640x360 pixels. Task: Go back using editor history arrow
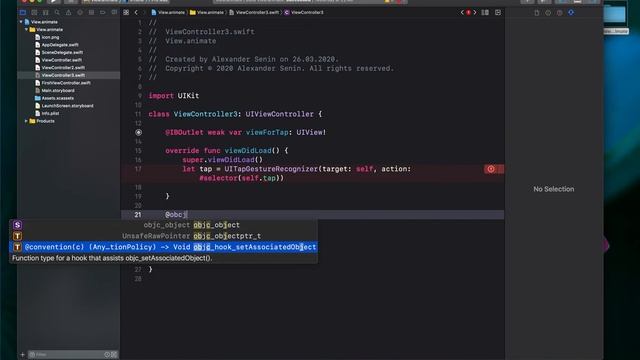point(136,13)
